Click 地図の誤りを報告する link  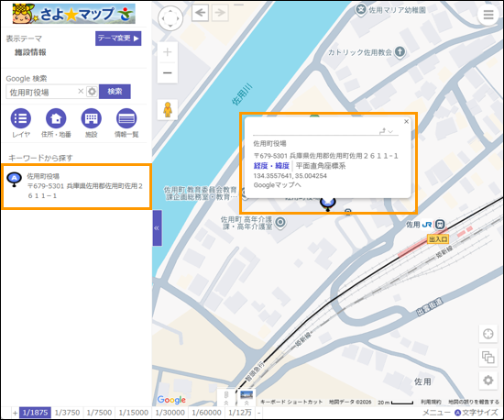[474, 402]
